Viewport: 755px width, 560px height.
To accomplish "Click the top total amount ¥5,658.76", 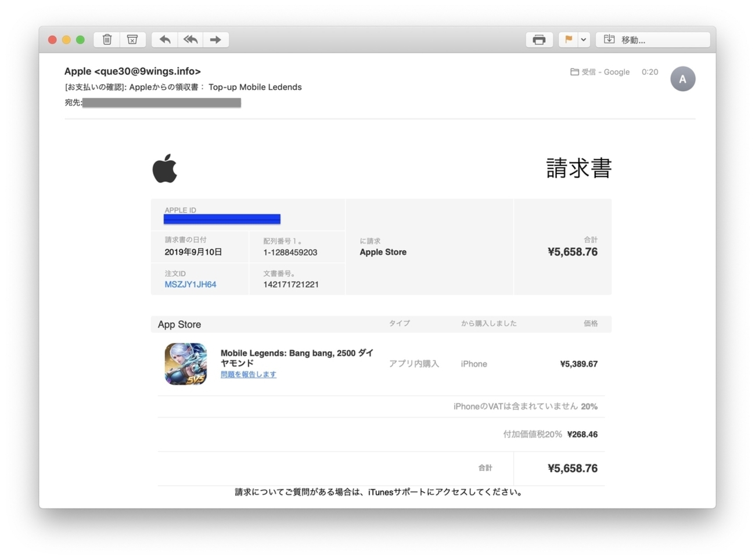I will click(x=573, y=252).
